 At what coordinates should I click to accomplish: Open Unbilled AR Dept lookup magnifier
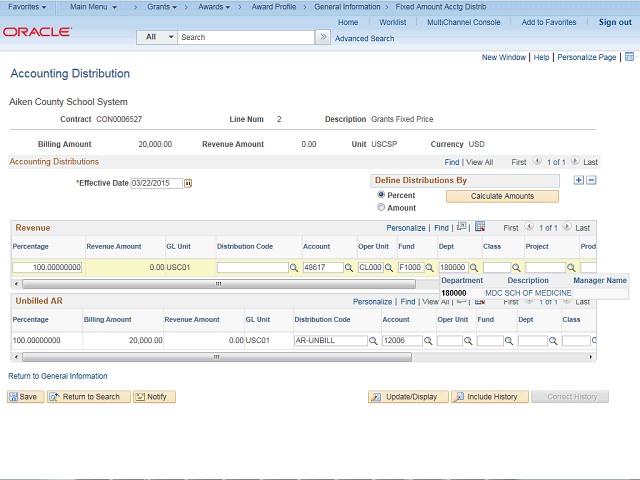click(x=553, y=341)
